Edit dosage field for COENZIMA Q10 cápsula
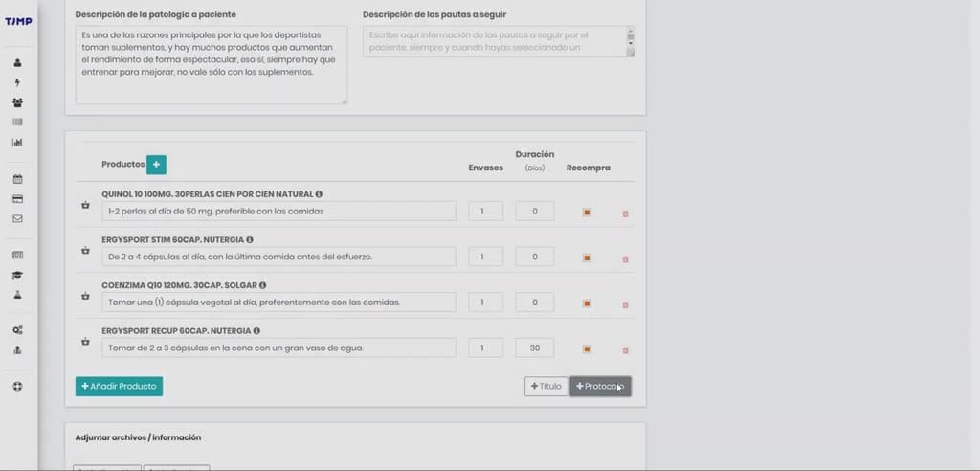The height and width of the screenshot is (471, 980). point(278,303)
